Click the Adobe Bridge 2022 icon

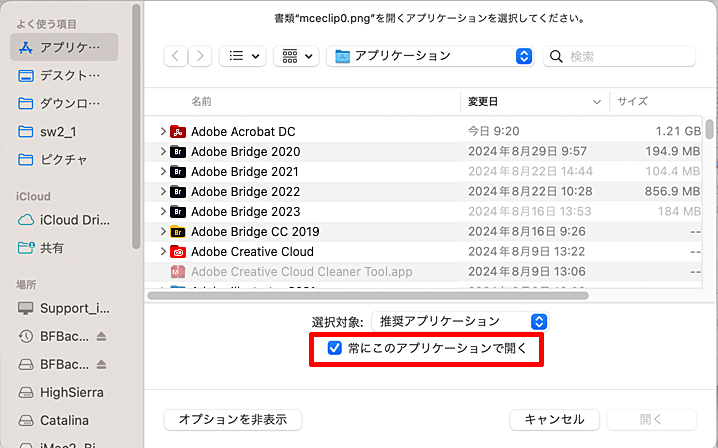(178, 191)
